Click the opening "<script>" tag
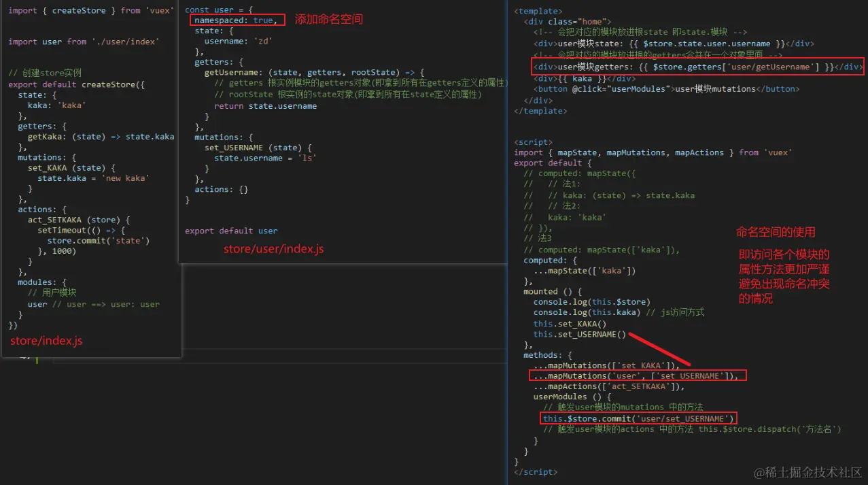 534,142
